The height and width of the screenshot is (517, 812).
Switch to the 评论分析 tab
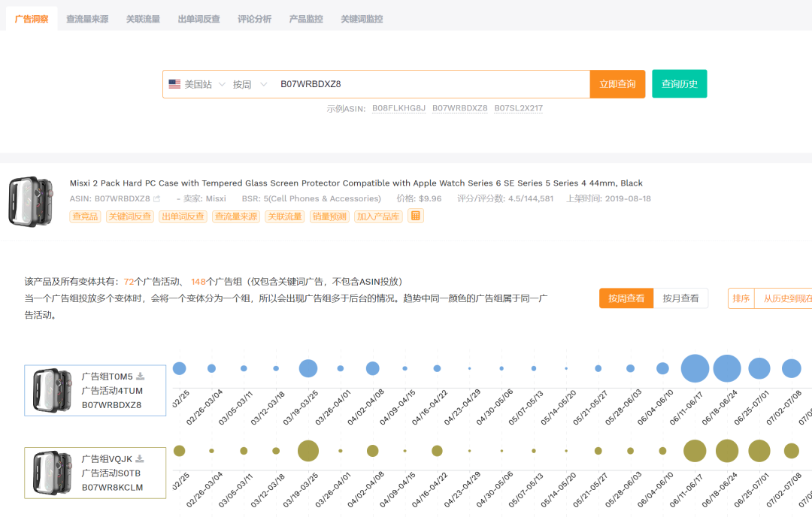point(254,19)
